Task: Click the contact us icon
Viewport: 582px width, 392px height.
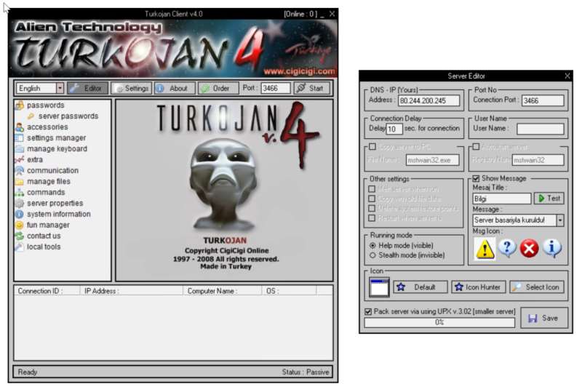Action: point(20,236)
